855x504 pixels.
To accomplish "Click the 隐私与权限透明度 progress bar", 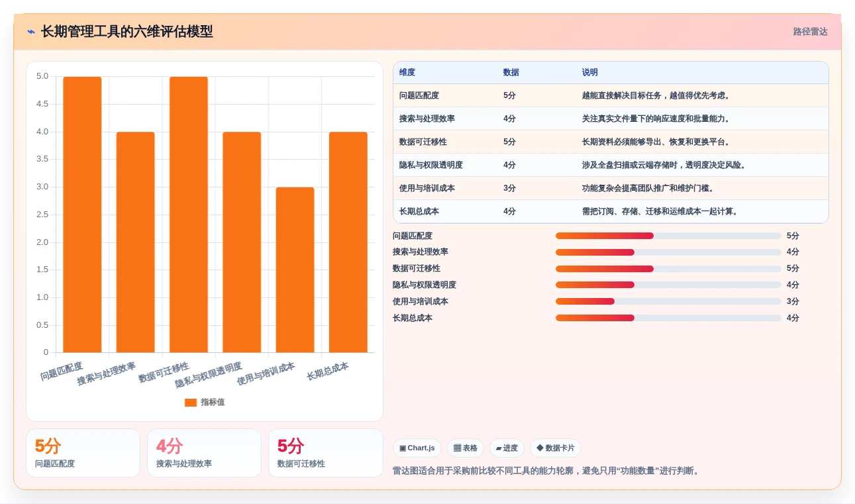I will click(x=668, y=285).
